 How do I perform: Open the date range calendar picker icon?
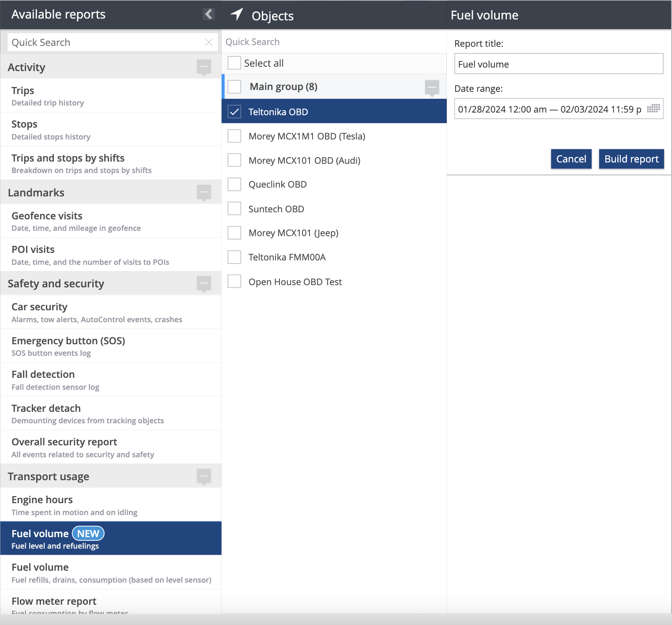tap(653, 109)
